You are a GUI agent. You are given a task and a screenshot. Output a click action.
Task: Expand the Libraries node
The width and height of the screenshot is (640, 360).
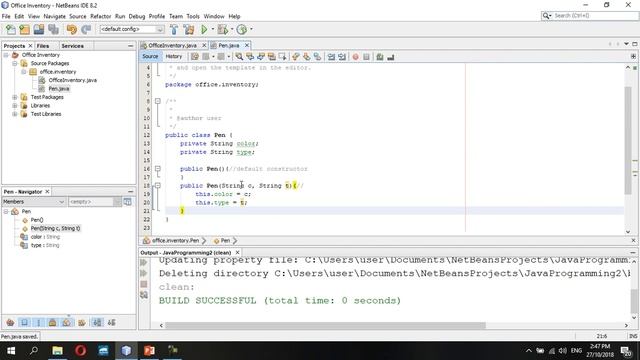(15, 105)
